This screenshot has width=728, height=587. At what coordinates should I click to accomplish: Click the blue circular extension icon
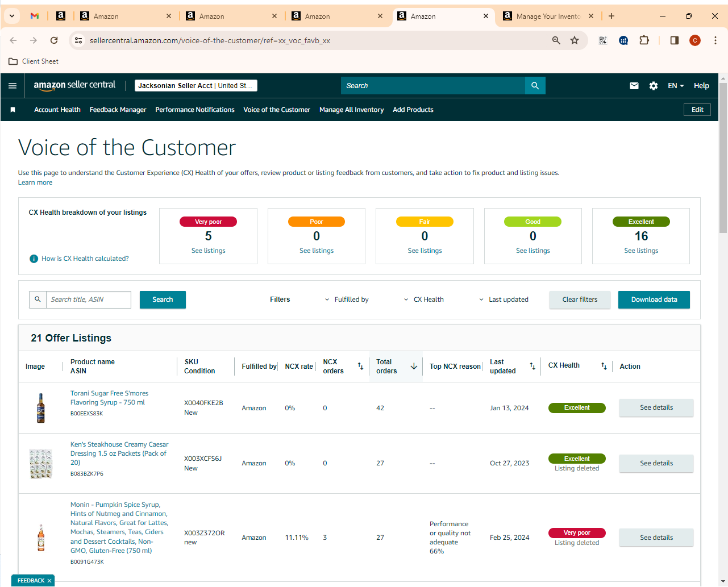click(x=623, y=40)
